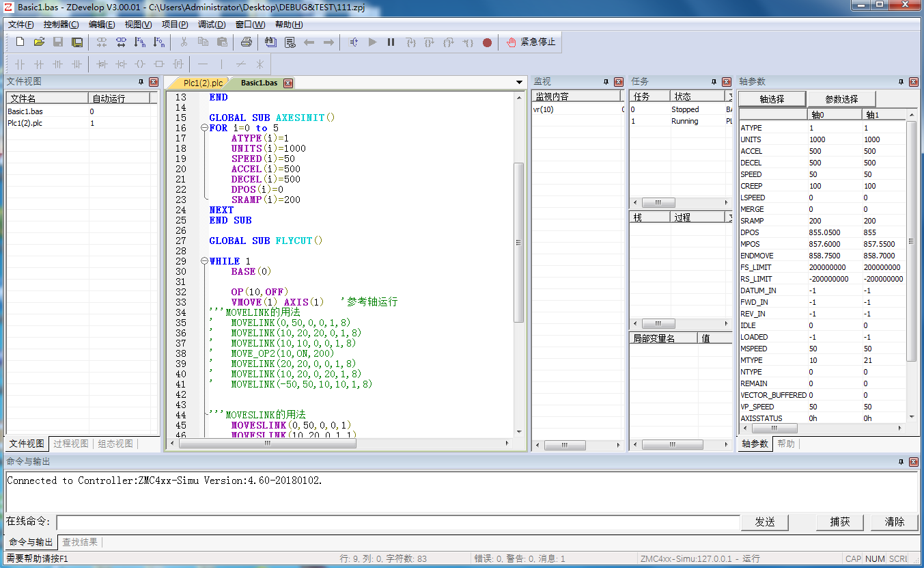924x568 pixels.
Task: Select the vr(10) watch entry
Action: (545, 109)
